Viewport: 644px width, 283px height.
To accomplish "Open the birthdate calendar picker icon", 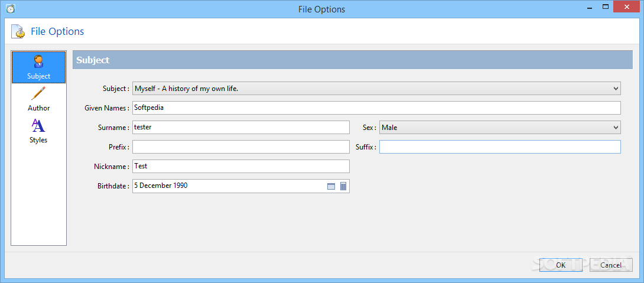I will click(331, 186).
